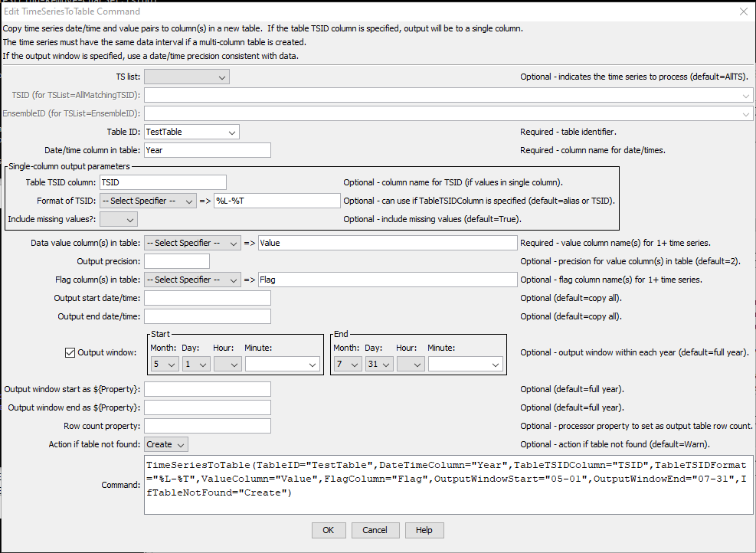Click the 'Output window:' label text
Screen dimensions: 756x553
pyautogui.click(x=107, y=352)
